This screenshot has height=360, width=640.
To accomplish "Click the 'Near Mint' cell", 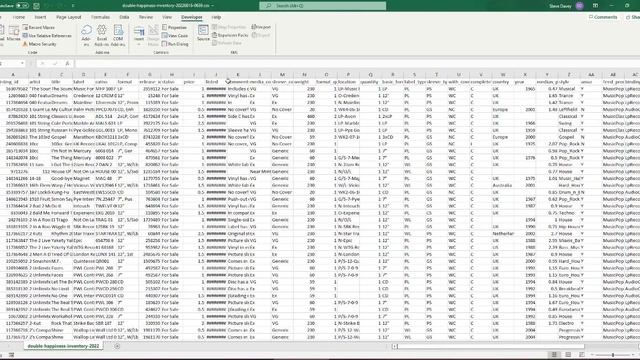I will point(260,171).
